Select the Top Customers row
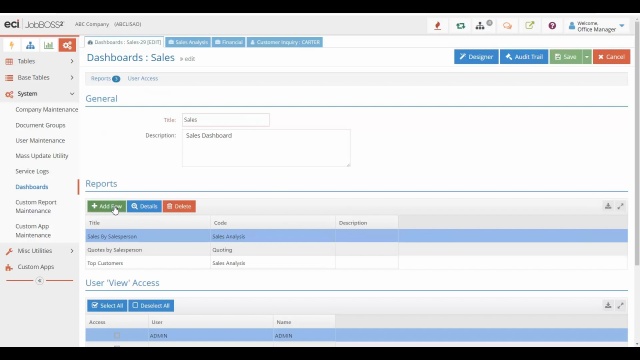 coord(356,263)
